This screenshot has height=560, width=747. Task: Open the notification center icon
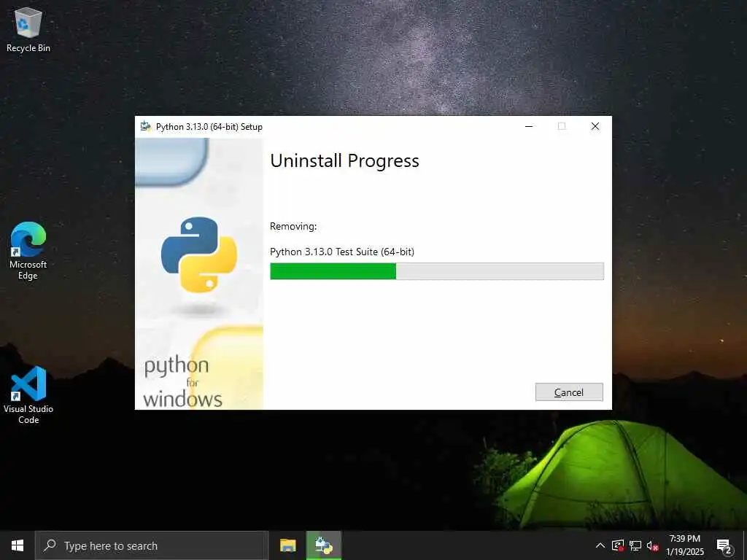click(x=724, y=545)
